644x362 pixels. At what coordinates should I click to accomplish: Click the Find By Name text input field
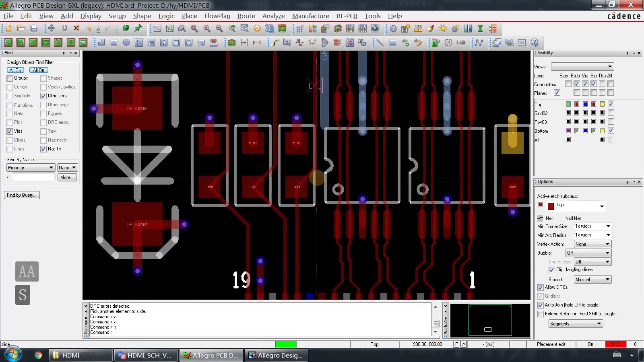point(34,177)
